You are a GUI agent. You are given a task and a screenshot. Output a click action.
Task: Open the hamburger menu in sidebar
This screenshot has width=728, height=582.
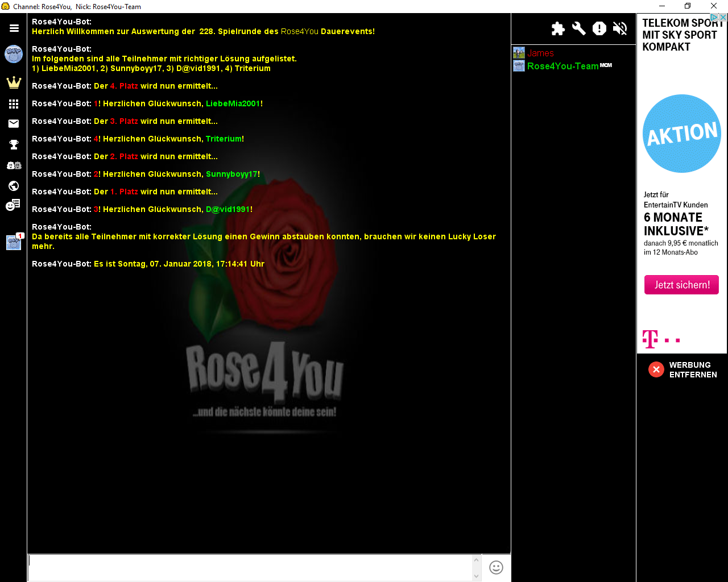(x=14, y=28)
